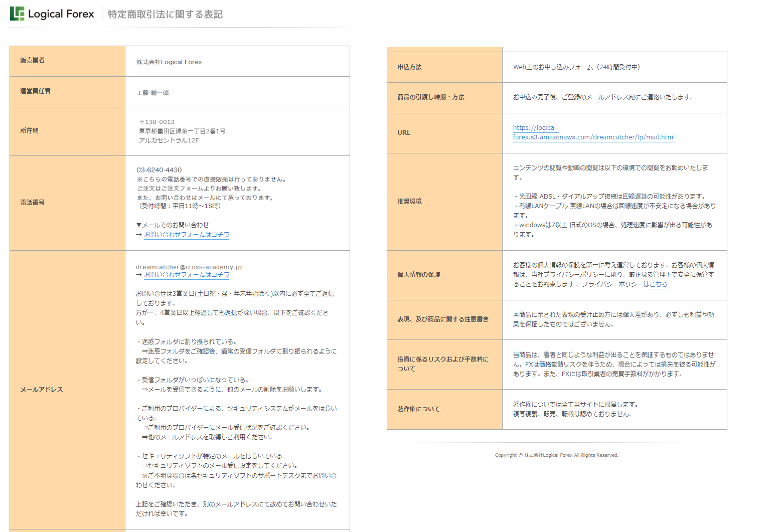The width and height of the screenshot is (783, 532).
Task: Select the 個人情報の保護 header cell
Action: [x=444, y=275]
